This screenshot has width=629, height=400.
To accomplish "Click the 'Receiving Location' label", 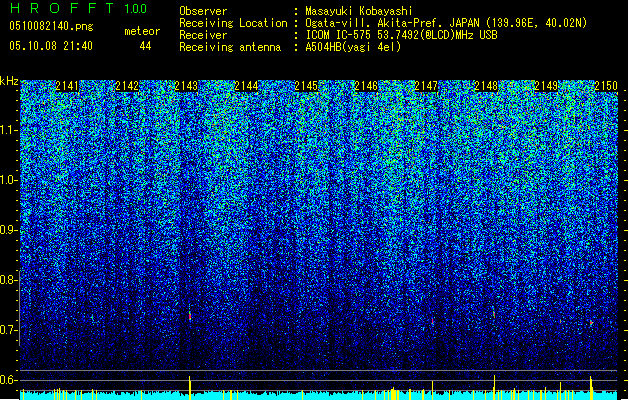I will click(233, 23).
